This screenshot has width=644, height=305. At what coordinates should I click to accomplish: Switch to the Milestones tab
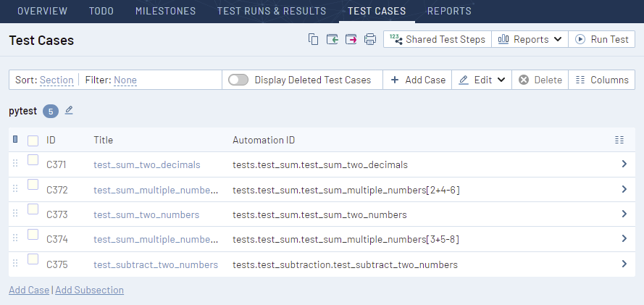(165, 11)
